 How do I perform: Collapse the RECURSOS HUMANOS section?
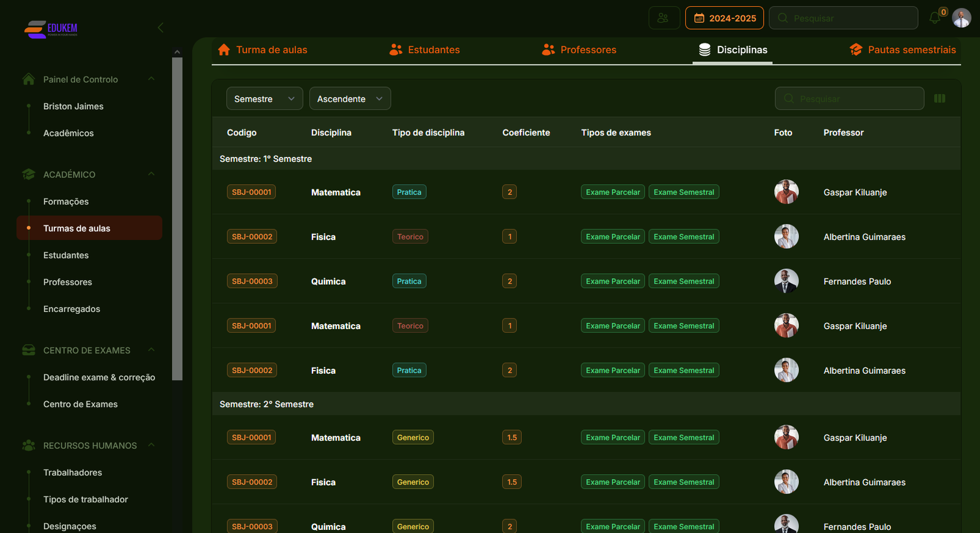click(151, 445)
